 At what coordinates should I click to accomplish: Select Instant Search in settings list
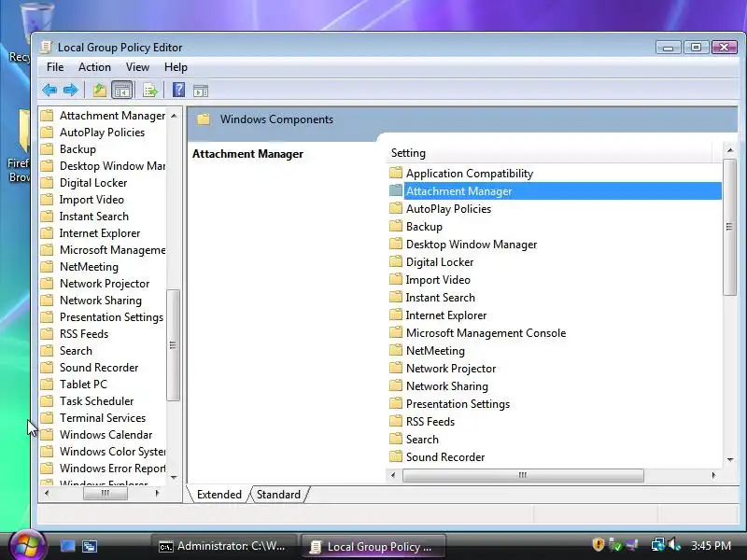point(440,298)
